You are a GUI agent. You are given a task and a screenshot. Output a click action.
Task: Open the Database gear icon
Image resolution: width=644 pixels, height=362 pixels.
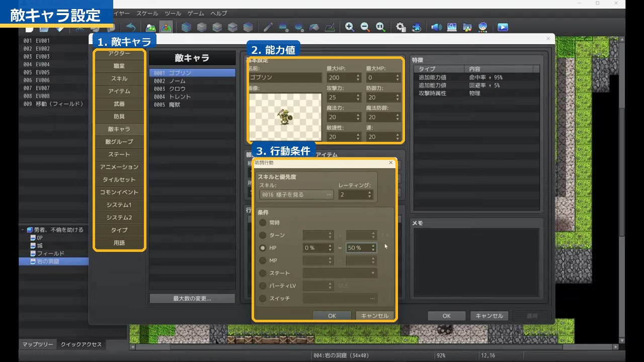coord(400,27)
